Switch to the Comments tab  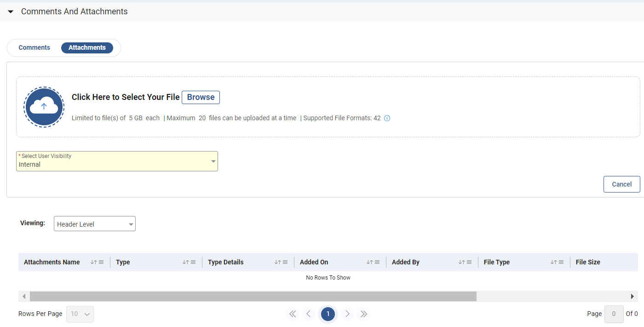click(34, 47)
